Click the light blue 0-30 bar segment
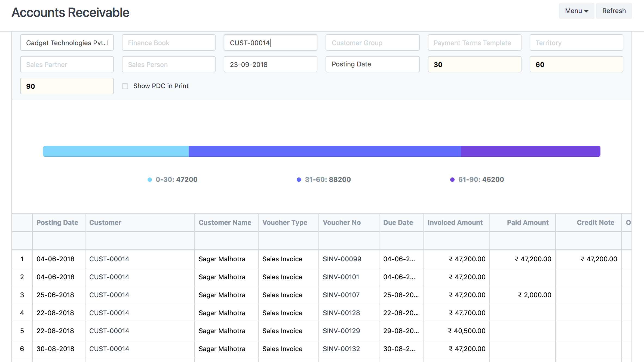 pos(116,151)
